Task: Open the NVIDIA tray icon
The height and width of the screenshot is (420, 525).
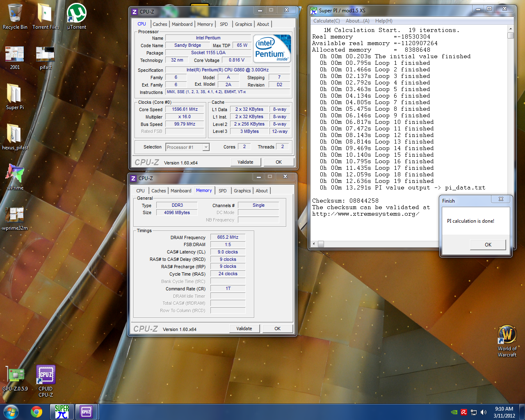Action: point(454,412)
